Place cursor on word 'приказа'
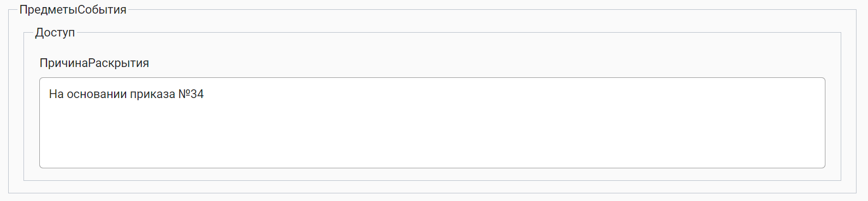868x201 pixels. [x=154, y=94]
